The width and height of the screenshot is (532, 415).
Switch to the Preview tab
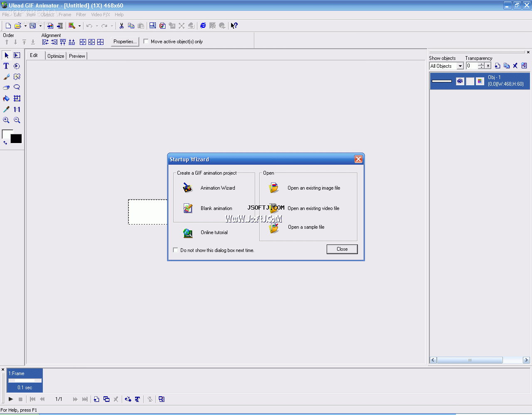[77, 56]
